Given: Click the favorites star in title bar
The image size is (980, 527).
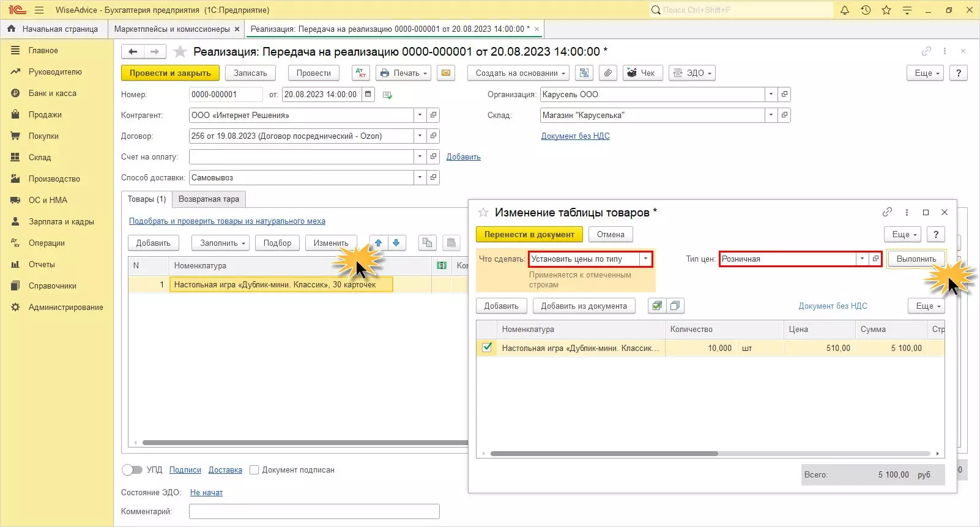Looking at the screenshot, I should (x=886, y=10).
